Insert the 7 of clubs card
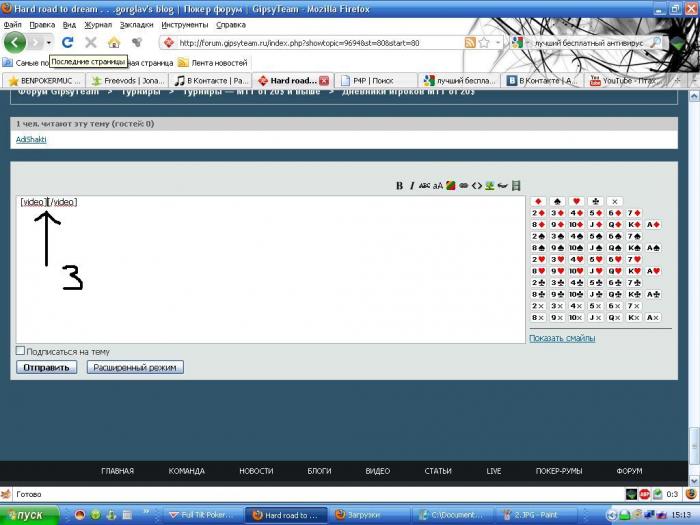Viewport: 700px width, 525px height. coord(634,283)
